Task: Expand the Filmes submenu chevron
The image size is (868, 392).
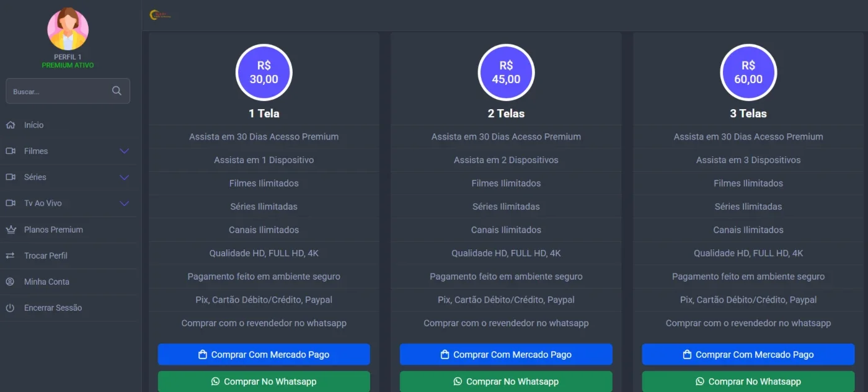Action: (124, 151)
